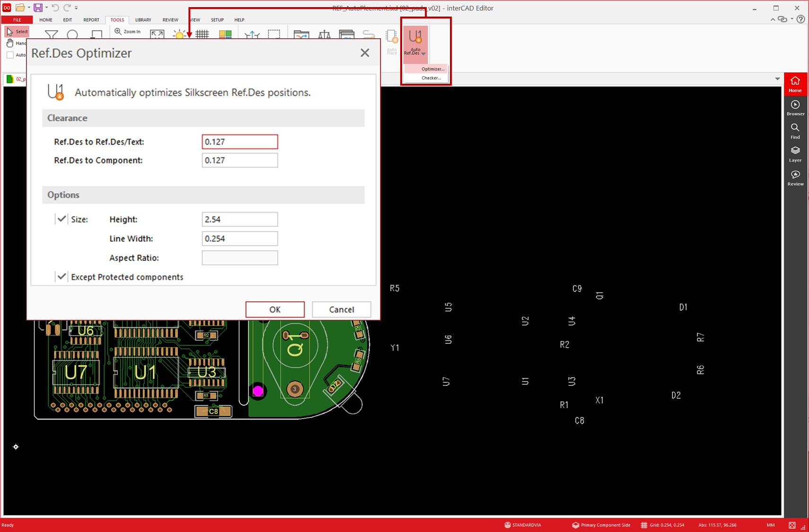Click the balance scale icon
This screenshot has width=809, height=532.
325,35
